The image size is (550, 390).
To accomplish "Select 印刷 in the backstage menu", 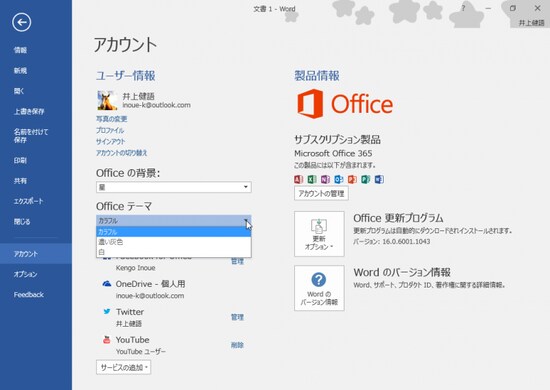I will click(x=20, y=160).
